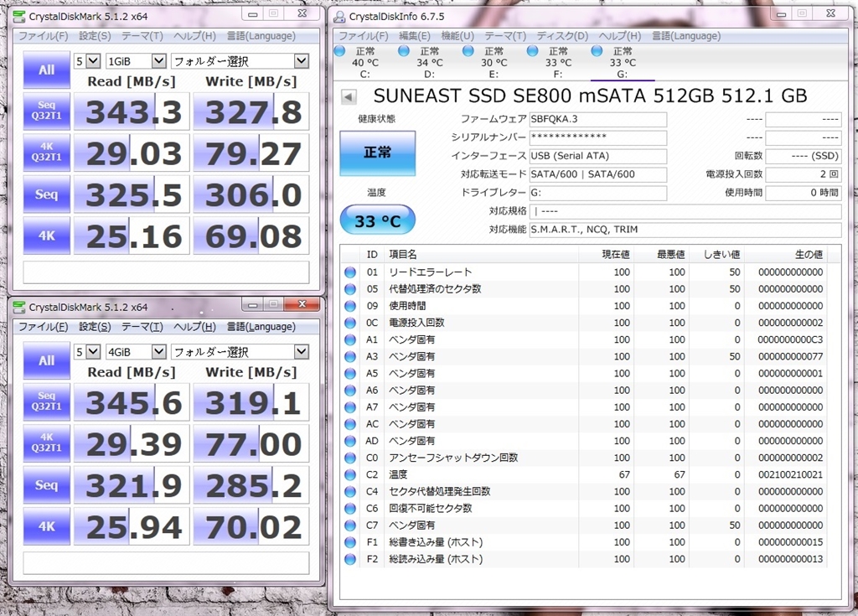The height and width of the screenshot is (616, 858).
Task: Run All tests in the 1GiB CrystalDiskMark window
Action: [x=47, y=70]
